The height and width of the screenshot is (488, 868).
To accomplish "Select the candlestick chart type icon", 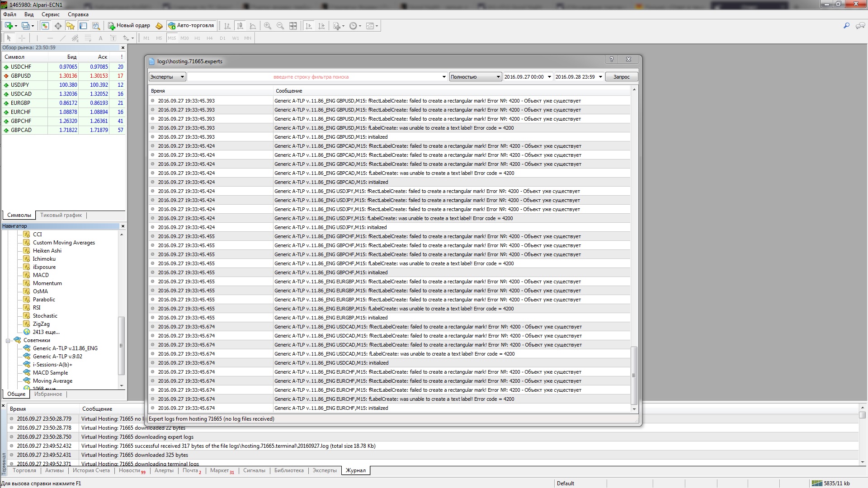I will pos(240,26).
